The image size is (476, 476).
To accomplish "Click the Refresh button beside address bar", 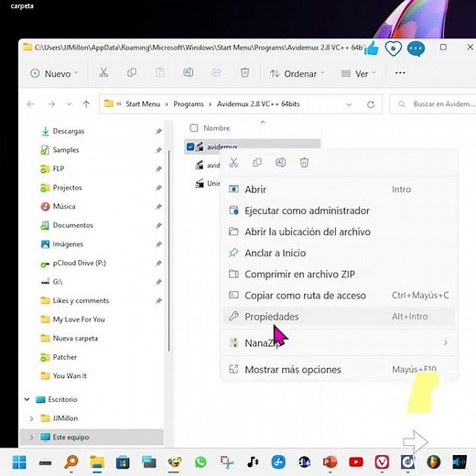I will point(371,104).
